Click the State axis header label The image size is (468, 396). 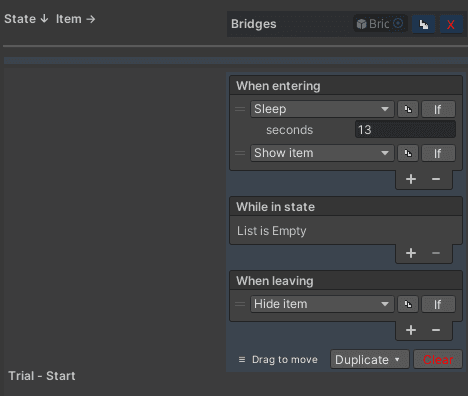(x=26, y=19)
